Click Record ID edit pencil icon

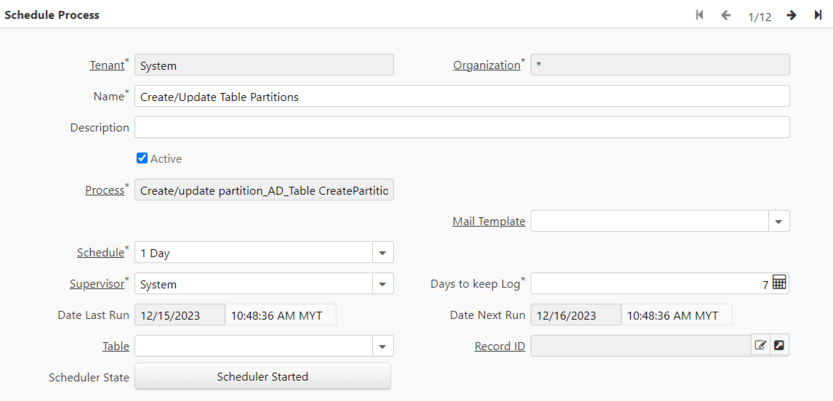click(760, 346)
